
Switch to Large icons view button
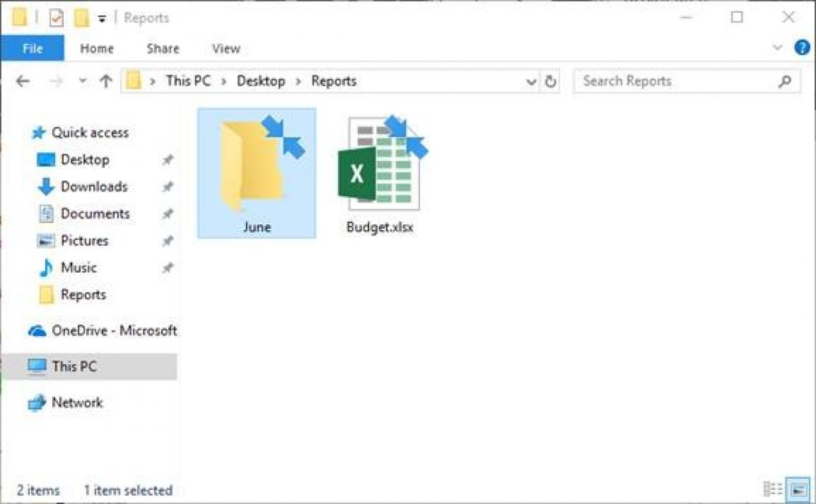point(797,489)
